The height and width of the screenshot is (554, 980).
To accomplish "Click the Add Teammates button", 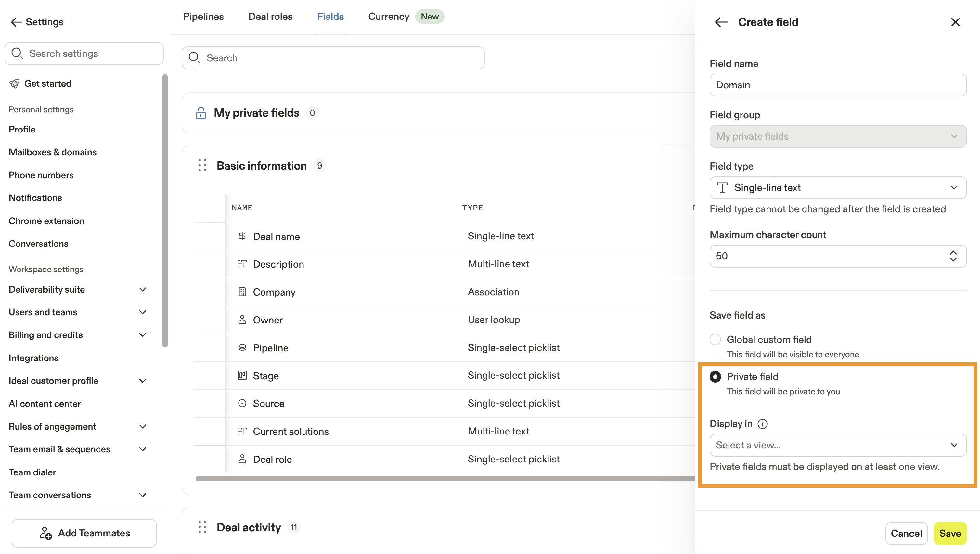I will click(x=84, y=533).
